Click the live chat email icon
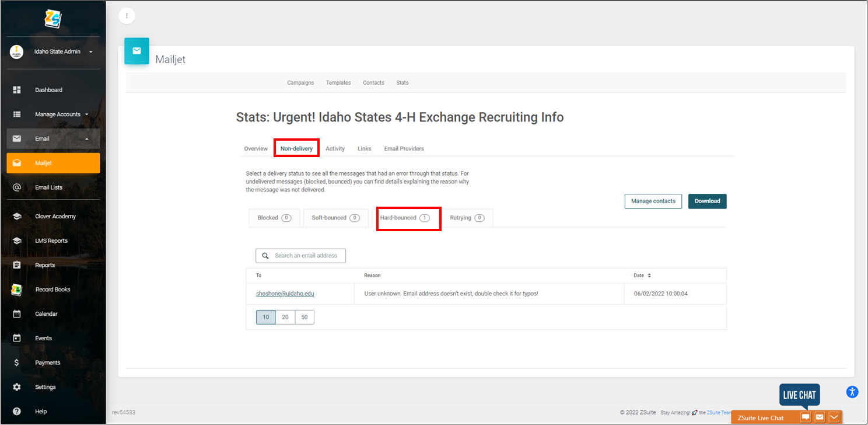868x425 pixels. [820, 417]
